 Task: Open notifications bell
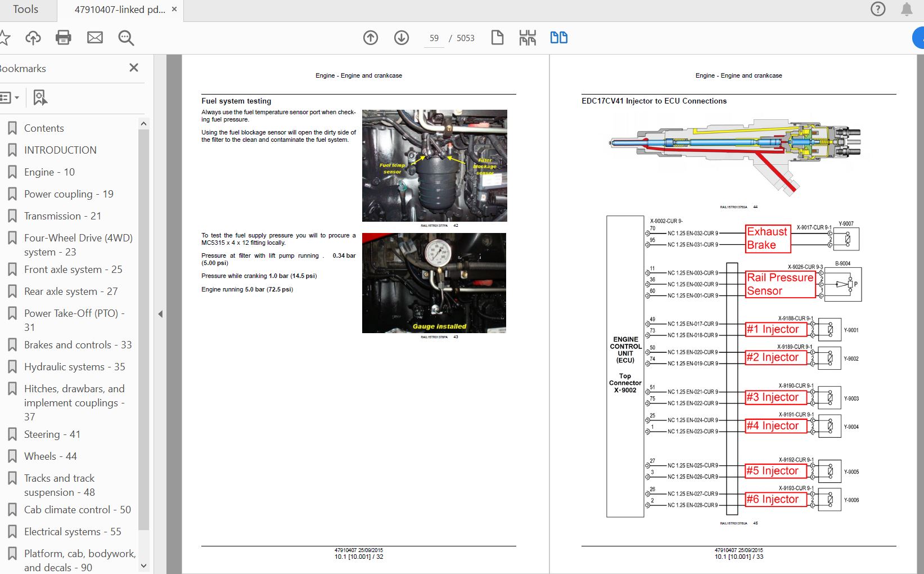[907, 9]
